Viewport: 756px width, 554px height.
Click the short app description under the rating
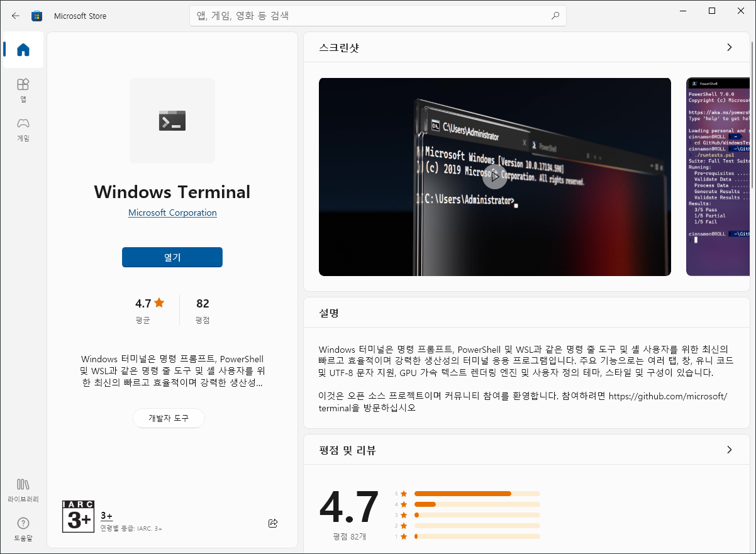(x=172, y=370)
